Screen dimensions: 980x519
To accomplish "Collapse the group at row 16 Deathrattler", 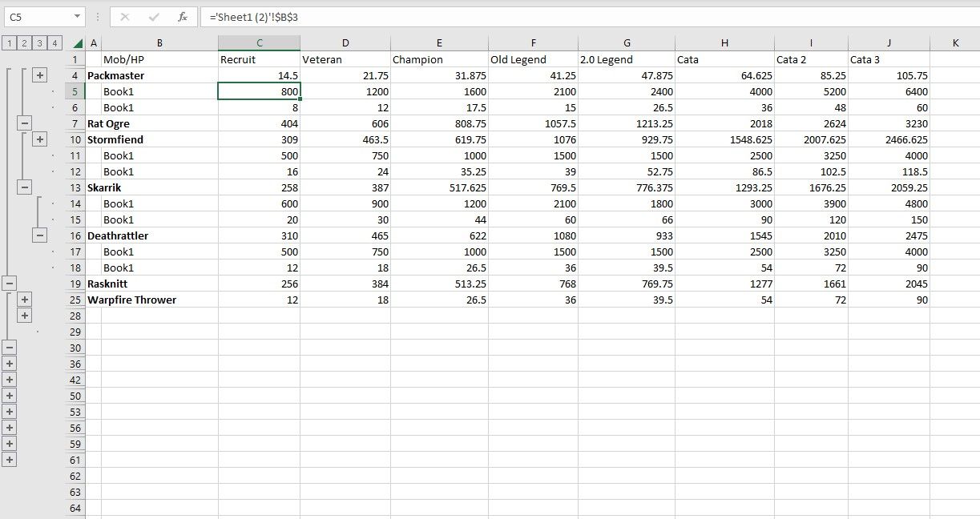I will pos(39,235).
